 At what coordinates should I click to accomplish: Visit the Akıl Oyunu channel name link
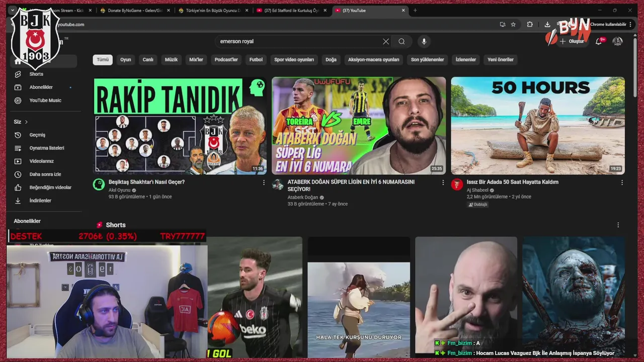119,190
